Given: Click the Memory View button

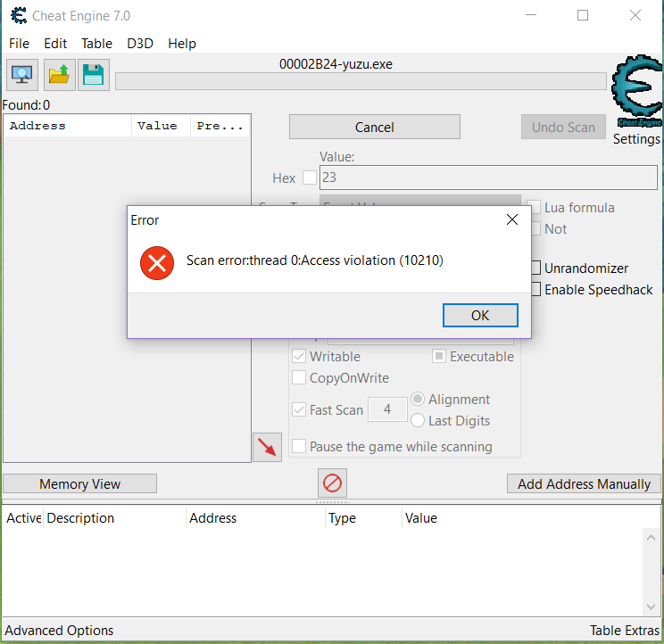Looking at the screenshot, I should [79, 483].
